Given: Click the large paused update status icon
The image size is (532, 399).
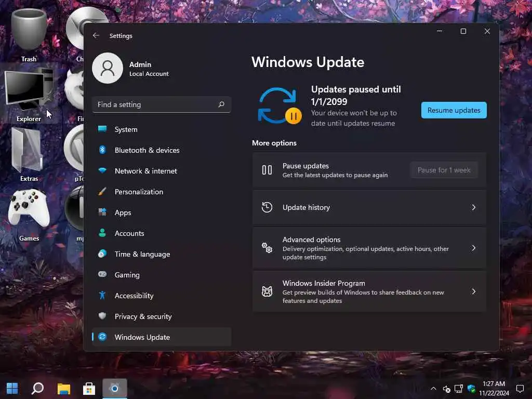Looking at the screenshot, I should [280, 106].
